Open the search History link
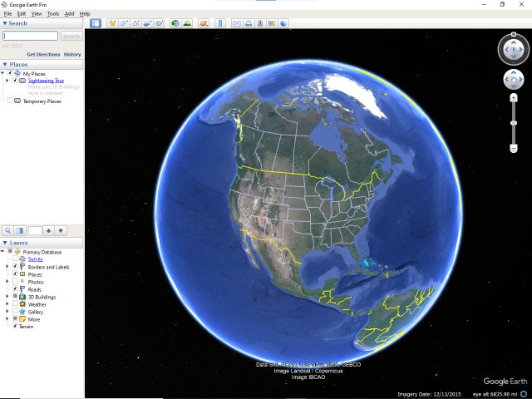Viewport: 532px width, 399px height. click(x=72, y=54)
